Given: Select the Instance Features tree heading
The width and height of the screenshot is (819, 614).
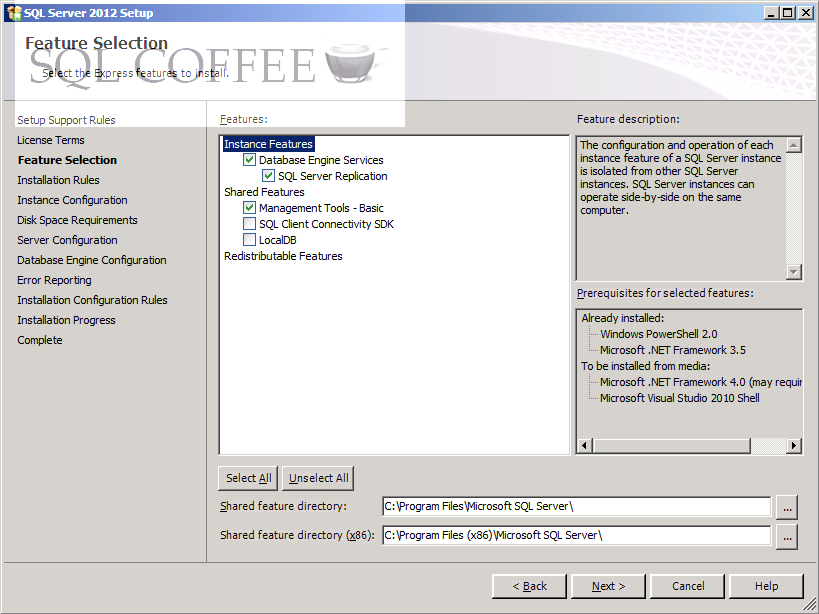Looking at the screenshot, I should point(268,144).
